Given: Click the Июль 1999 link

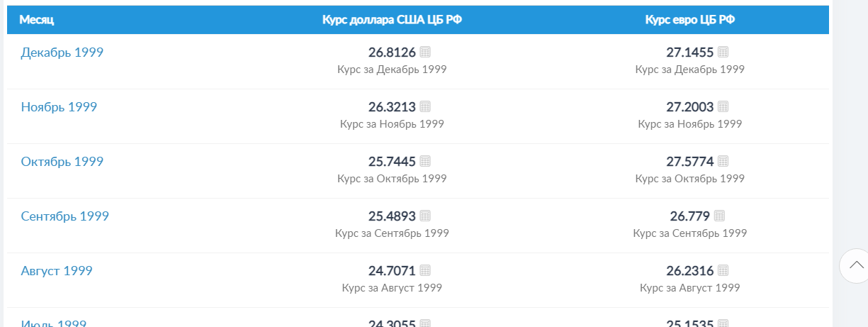Looking at the screenshot, I should pyautogui.click(x=54, y=323).
